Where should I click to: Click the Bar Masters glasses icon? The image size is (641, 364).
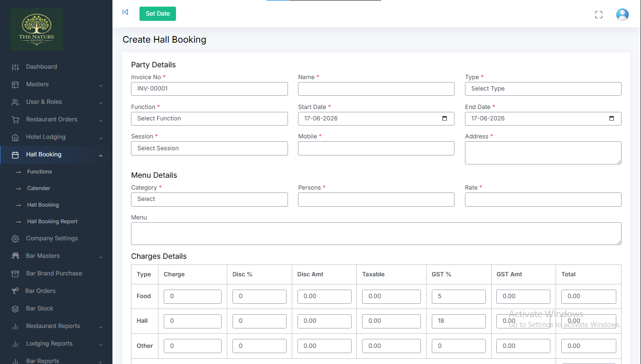[15, 256]
